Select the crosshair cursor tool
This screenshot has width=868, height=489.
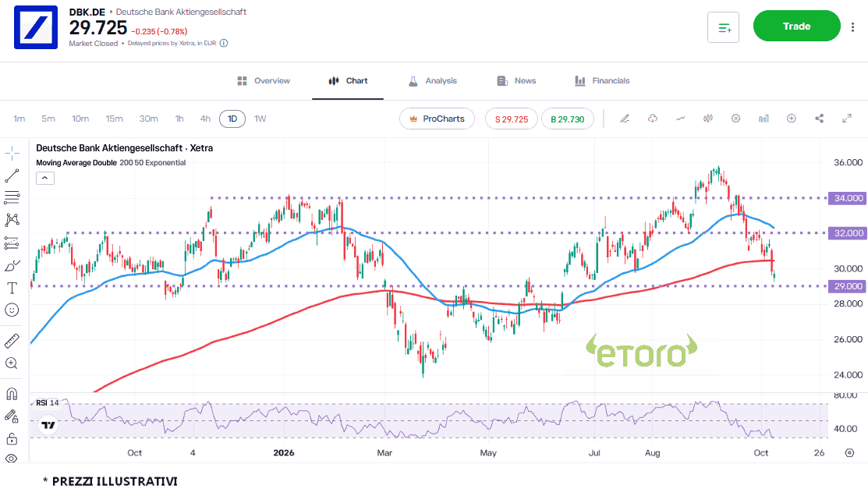click(12, 154)
